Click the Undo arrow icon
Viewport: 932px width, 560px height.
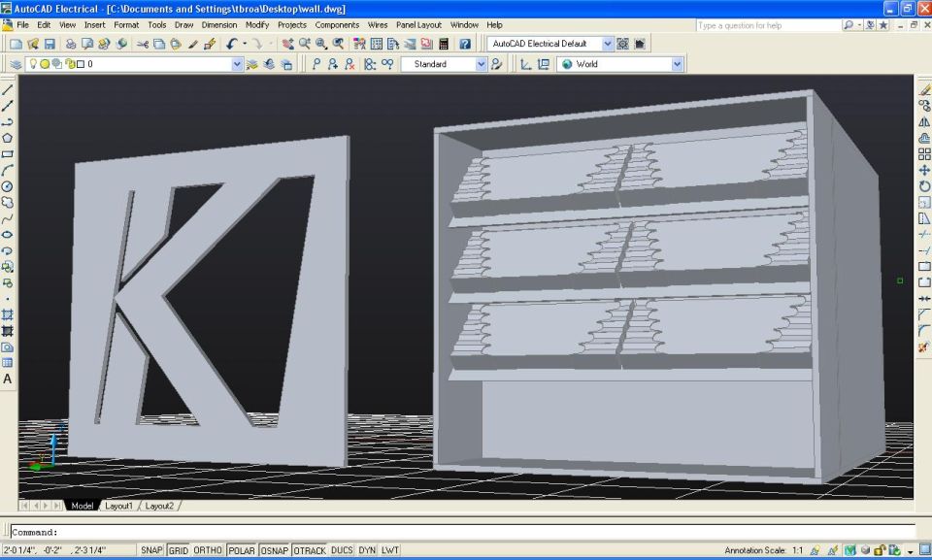pyautogui.click(x=232, y=44)
